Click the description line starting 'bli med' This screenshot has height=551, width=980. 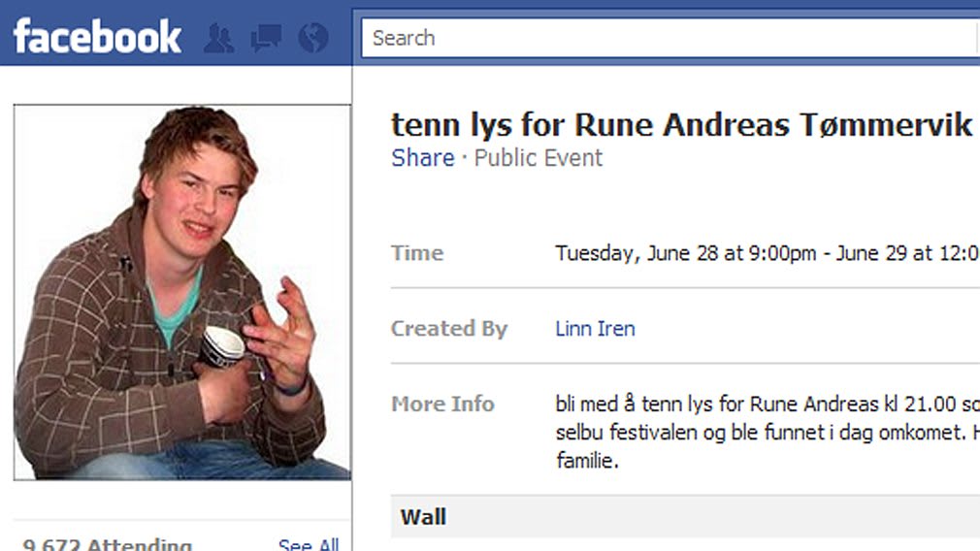(x=767, y=404)
